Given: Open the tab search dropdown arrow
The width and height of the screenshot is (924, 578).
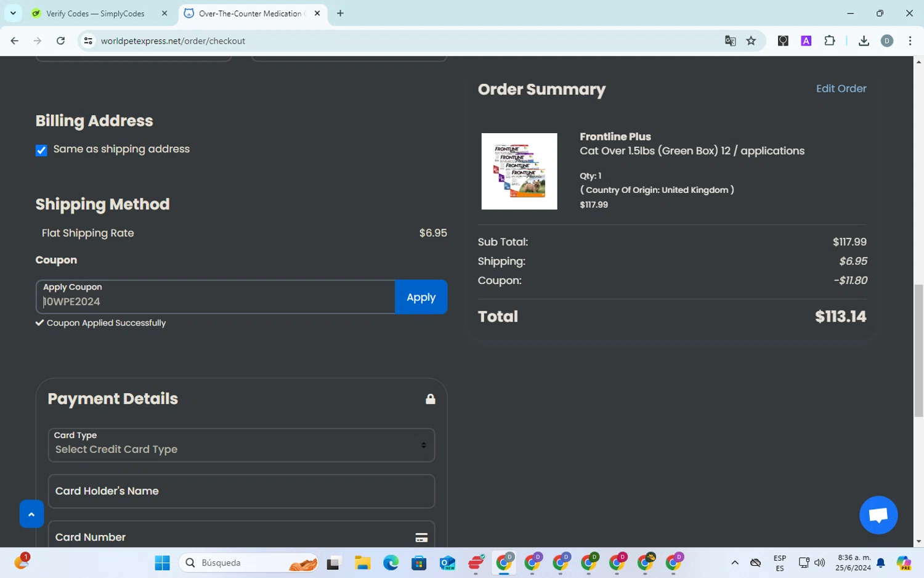Looking at the screenshot, I should click(x=13, y=14).
